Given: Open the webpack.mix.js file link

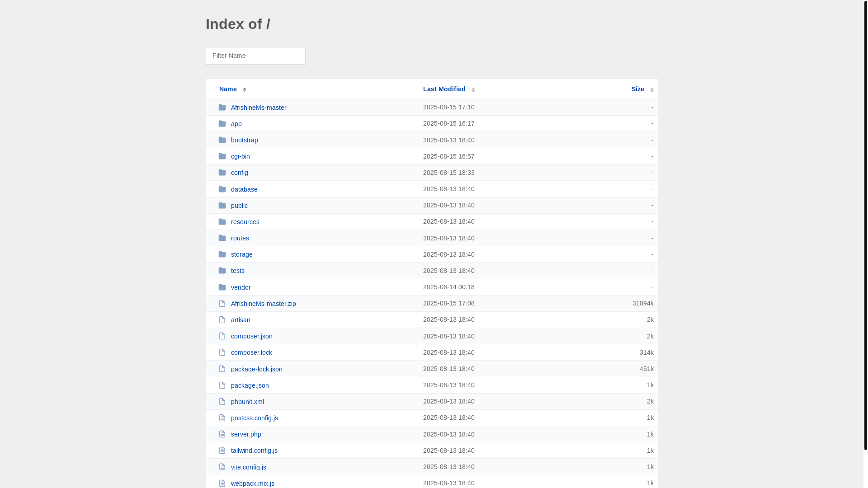Looking at the screenshot, I should [x=253, y=483].
